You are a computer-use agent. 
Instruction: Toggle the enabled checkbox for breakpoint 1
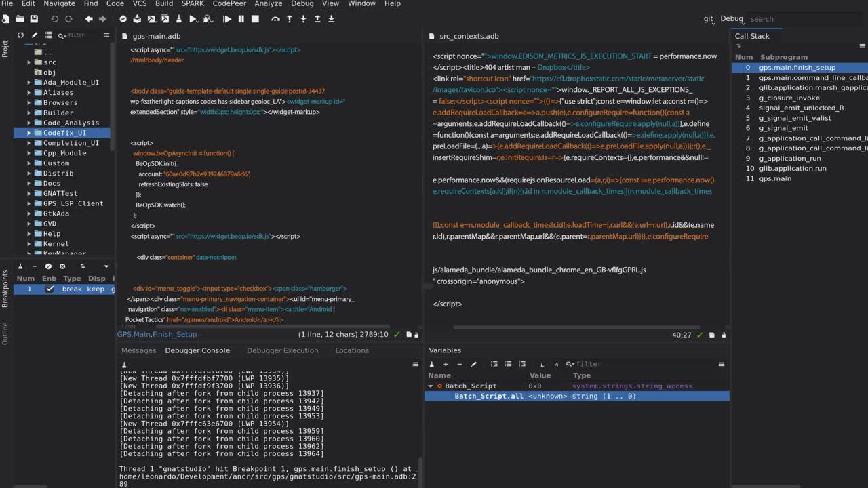click(x=50, y=289)
